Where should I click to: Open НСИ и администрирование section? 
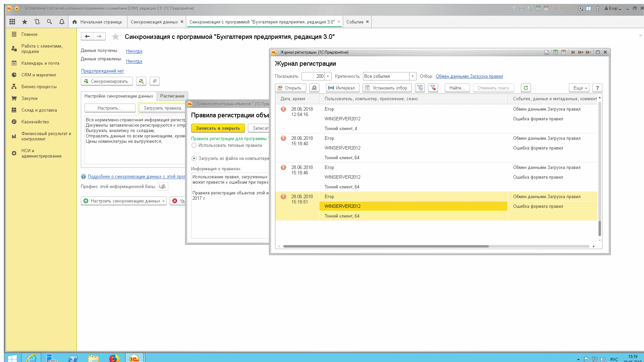[42, 154]
